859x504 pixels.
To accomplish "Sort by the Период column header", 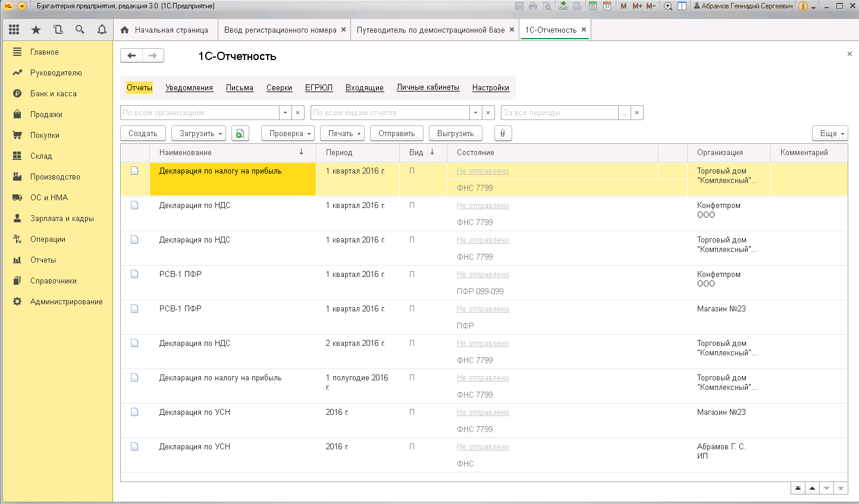I will tap(358, 153).
